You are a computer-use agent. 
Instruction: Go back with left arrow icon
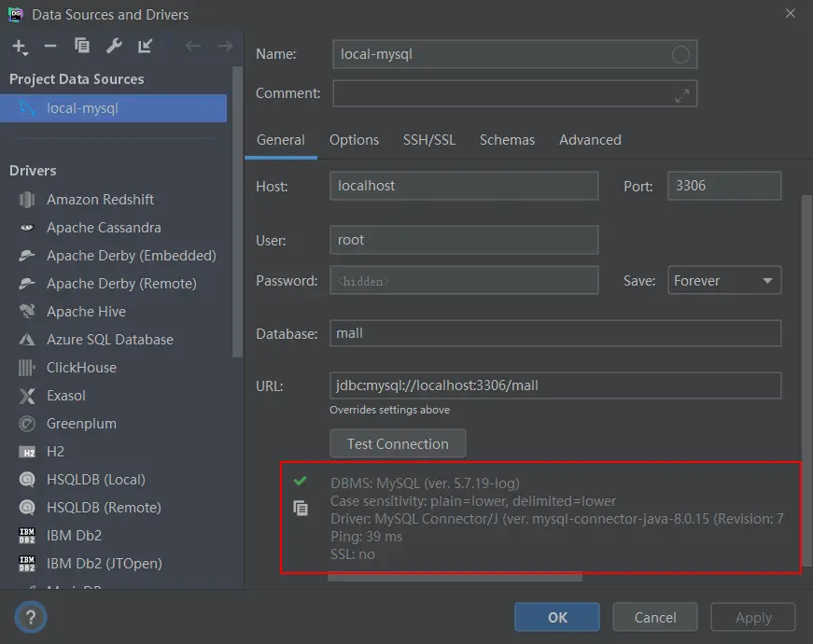pyautogui.click(x=193, y=46)
